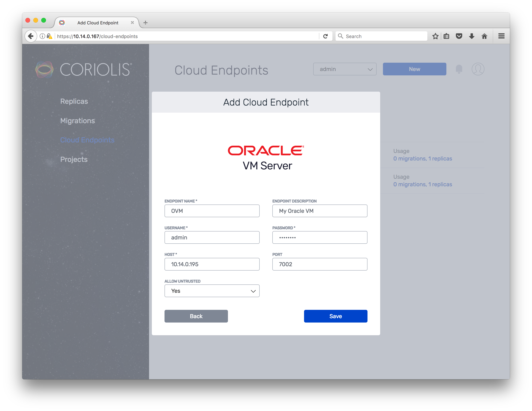Click into the Host input field

click(212, 264)
